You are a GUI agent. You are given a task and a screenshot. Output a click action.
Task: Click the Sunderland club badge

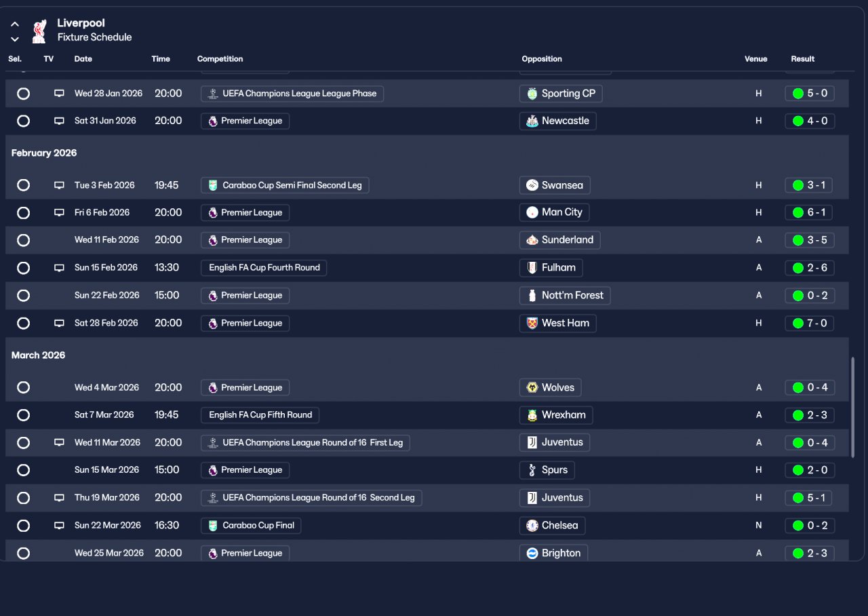[532, 239]
